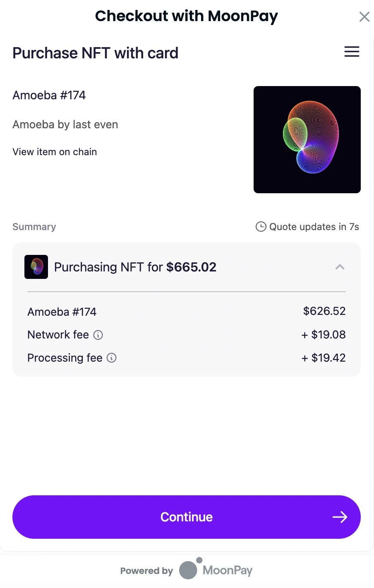Click the Network fee info icon
Viewport: 374px width, 588px height.
click(98, 335)
